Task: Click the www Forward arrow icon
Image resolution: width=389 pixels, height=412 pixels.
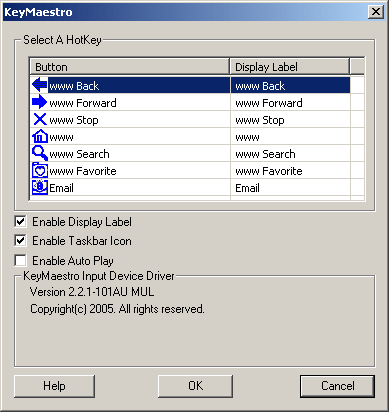Action: pyautogui.click(x=40, y=102)
